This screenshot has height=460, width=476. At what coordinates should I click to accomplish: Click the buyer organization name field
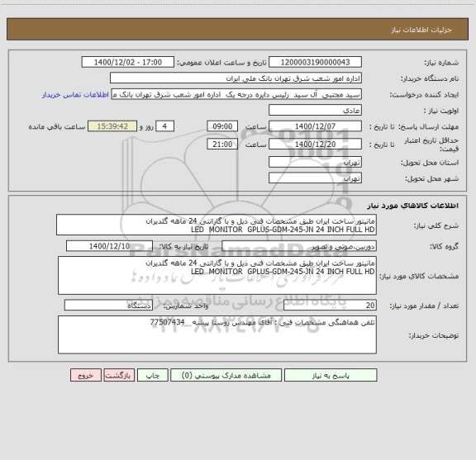pos(236,78)
